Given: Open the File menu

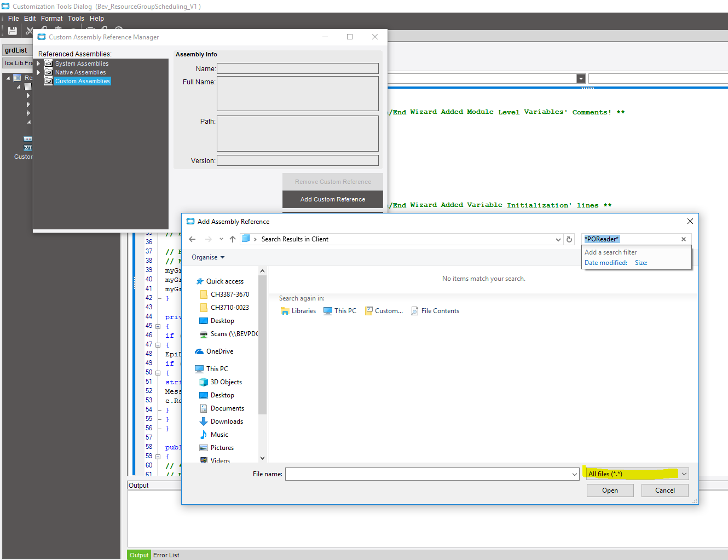Looking at the screenshot, I should pyautogui.click(x=14, y=19).
